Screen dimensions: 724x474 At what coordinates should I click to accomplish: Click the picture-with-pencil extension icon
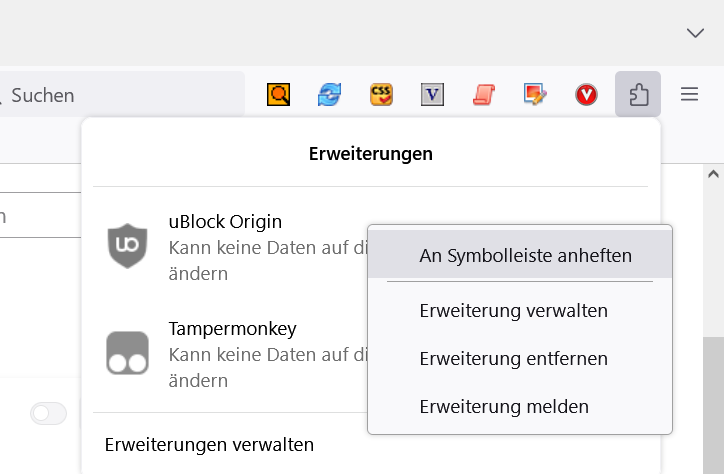pos(535,95)
